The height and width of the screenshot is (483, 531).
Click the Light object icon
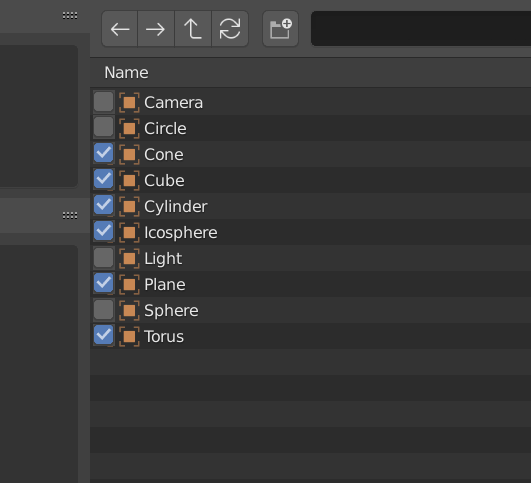[129, 259]
